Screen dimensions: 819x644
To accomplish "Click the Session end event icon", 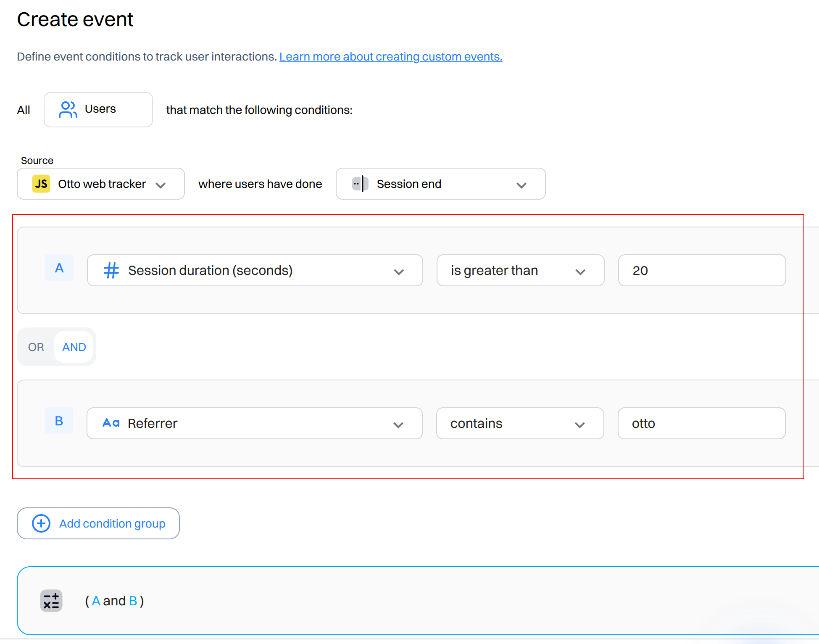I will coord(360,184).
